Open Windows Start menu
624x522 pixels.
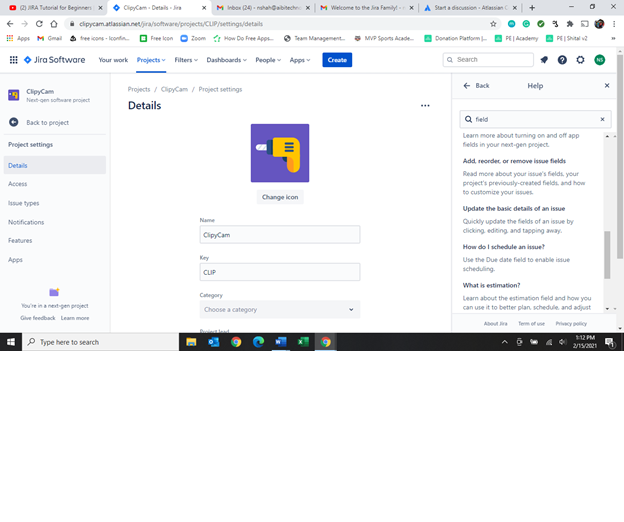click(x=11, y=342)
